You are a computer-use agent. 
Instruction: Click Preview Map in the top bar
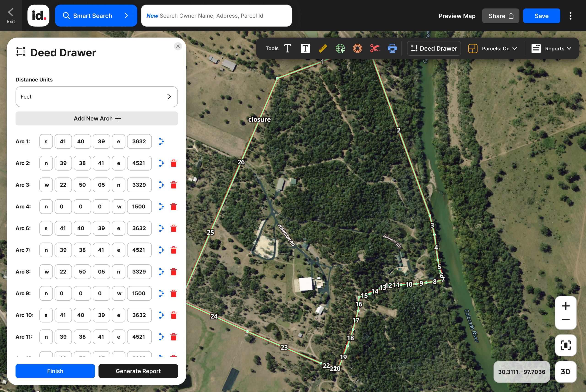click(x=457, y=16)
